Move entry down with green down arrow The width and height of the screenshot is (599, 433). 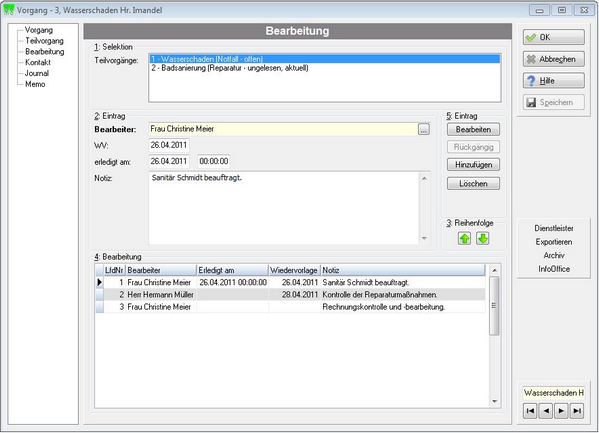(483, 239)
